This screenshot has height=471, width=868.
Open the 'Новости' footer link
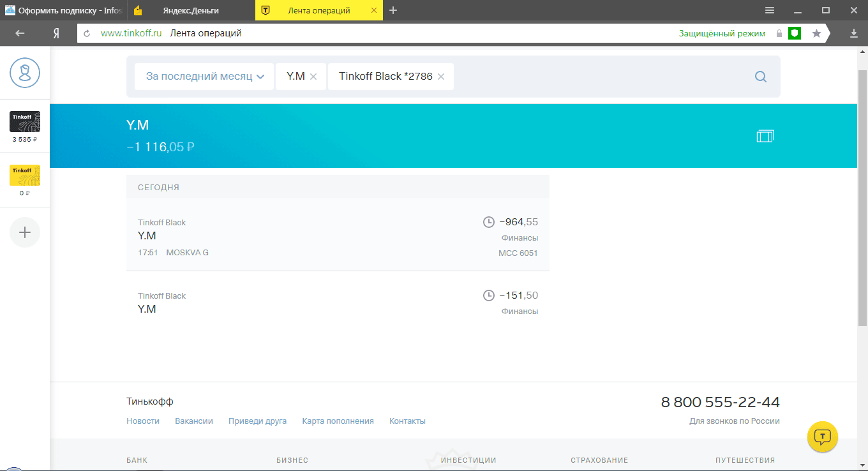click(x=143, y=421)
